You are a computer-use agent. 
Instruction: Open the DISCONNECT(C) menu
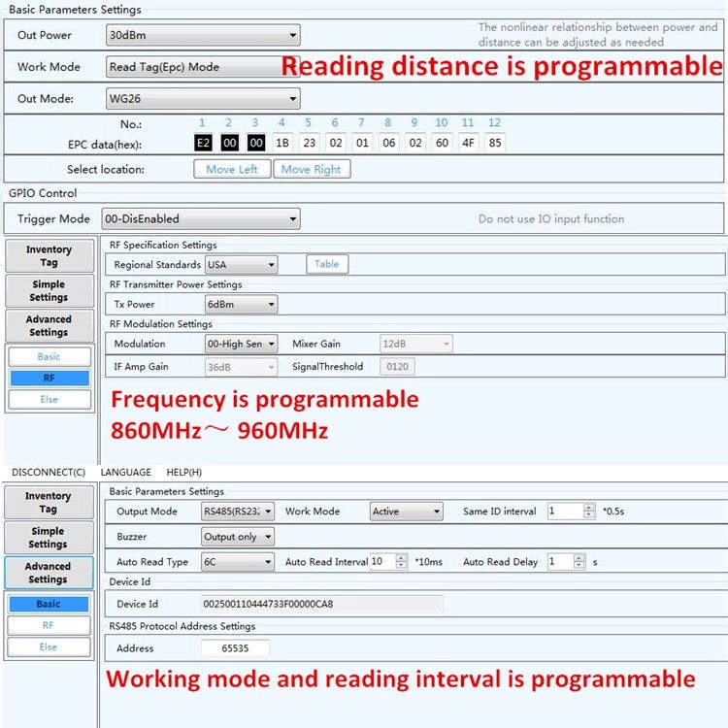[x=49, y=472]
